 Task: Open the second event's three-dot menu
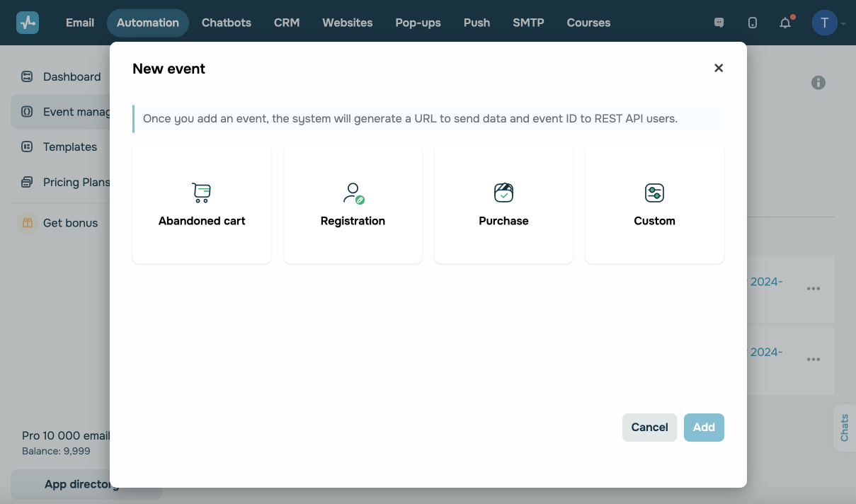point(814,360)
